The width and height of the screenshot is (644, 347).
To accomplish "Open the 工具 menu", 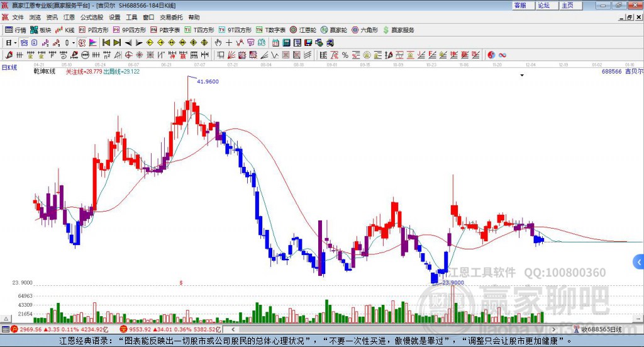I will pos(131,17).
